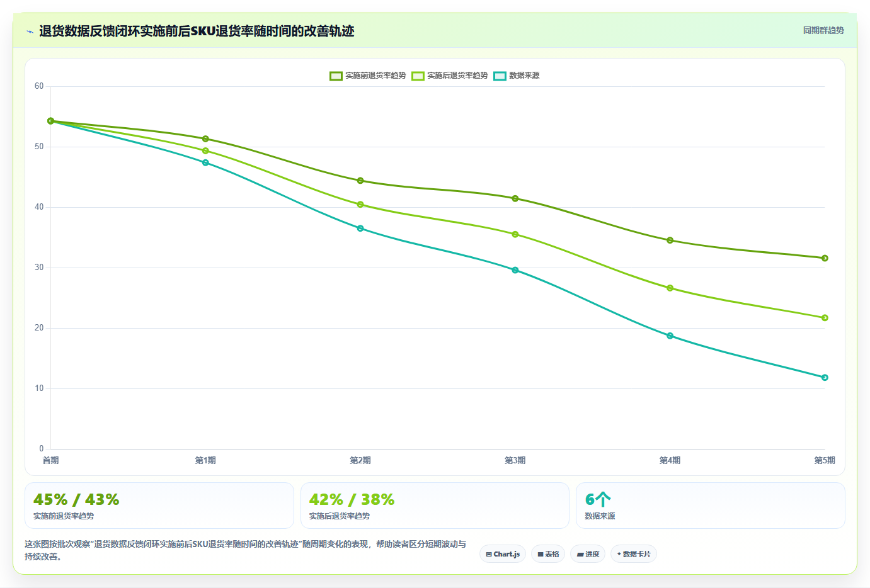Viewport: 870px width, 588px height.
Task: Select the dark green line point at 第4期
Action: click(x=670, y=240)
